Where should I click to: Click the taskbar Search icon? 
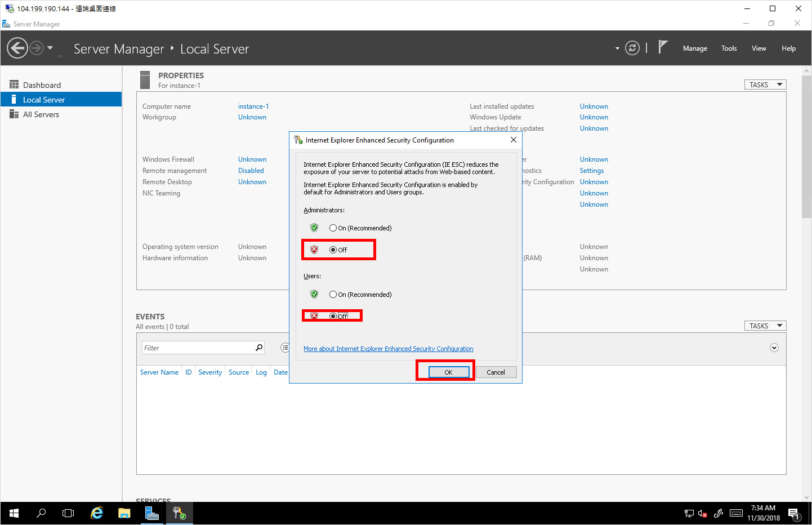coord(41,513)
